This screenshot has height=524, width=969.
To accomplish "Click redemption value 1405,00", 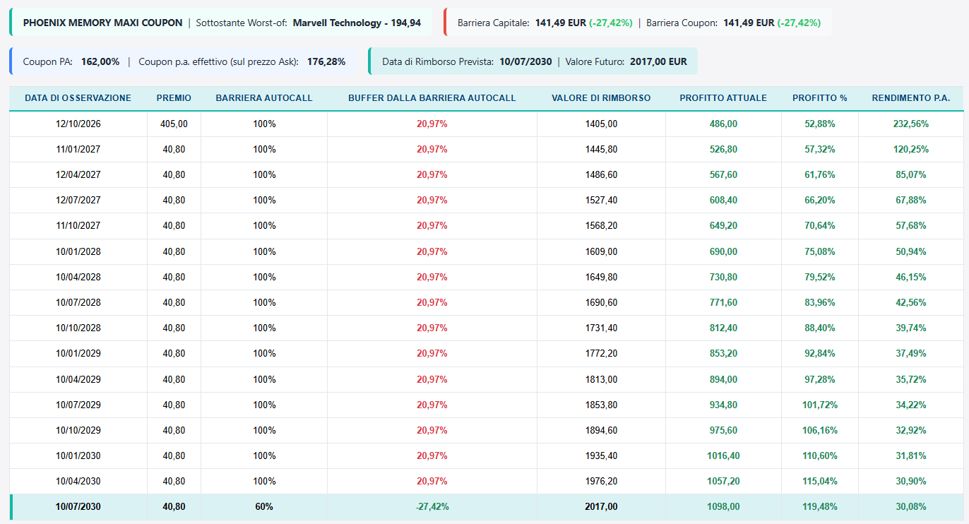I will click(601, 124).
